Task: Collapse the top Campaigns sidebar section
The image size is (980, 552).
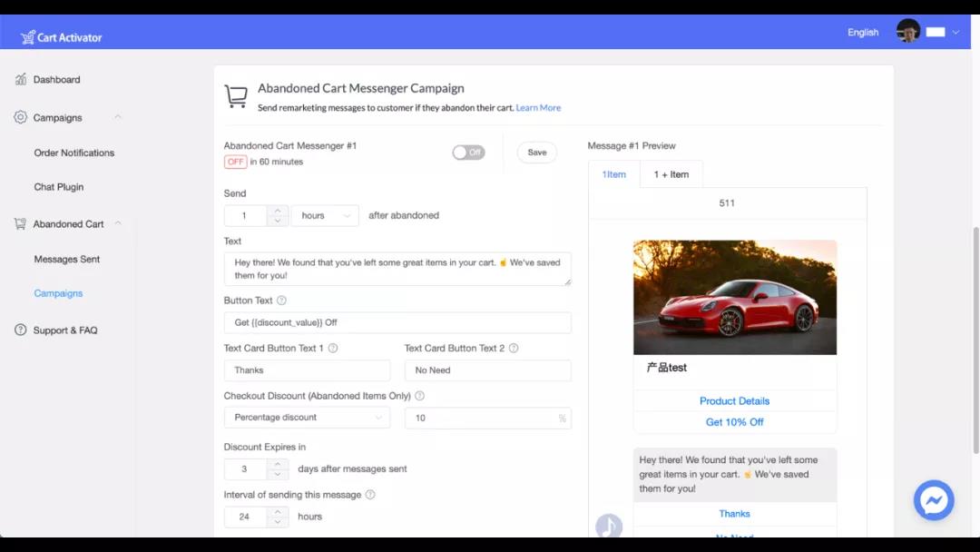Action: point(117,117)
